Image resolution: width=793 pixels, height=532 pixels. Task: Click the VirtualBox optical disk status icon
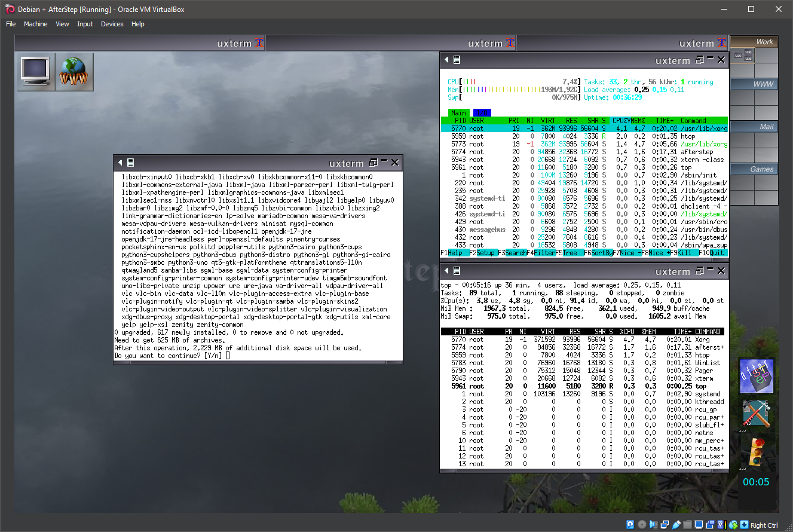pyautogui.click(x=642, y=525)
